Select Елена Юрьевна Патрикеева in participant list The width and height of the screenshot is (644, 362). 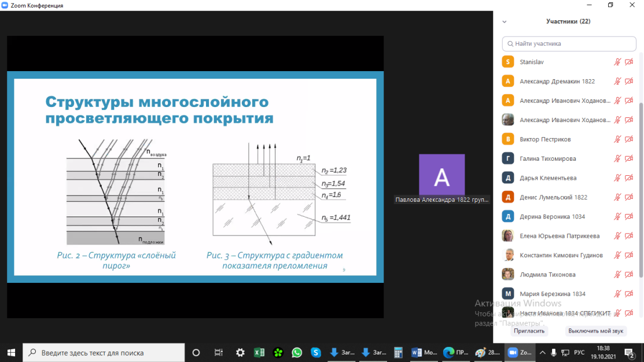coord(559,236)
